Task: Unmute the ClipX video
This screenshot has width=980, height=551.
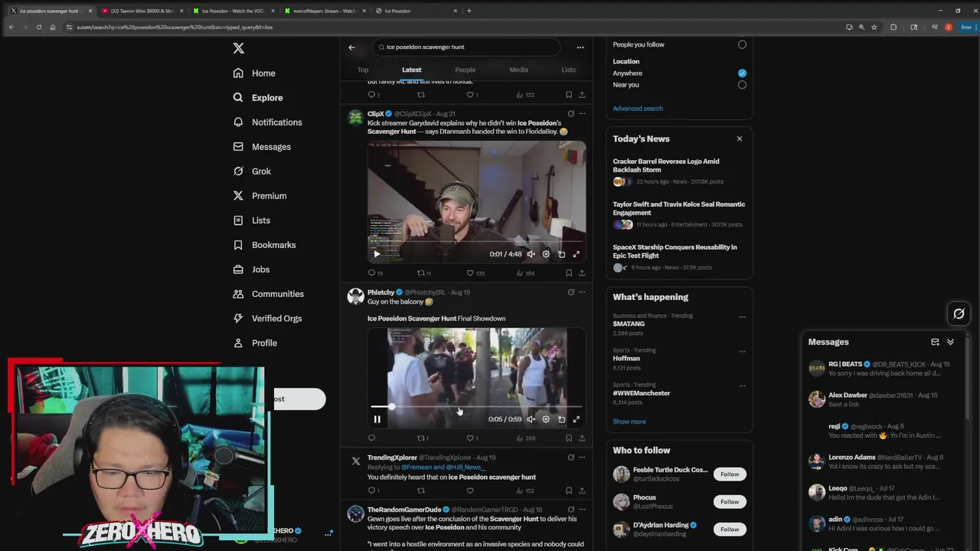Action: 531,254
